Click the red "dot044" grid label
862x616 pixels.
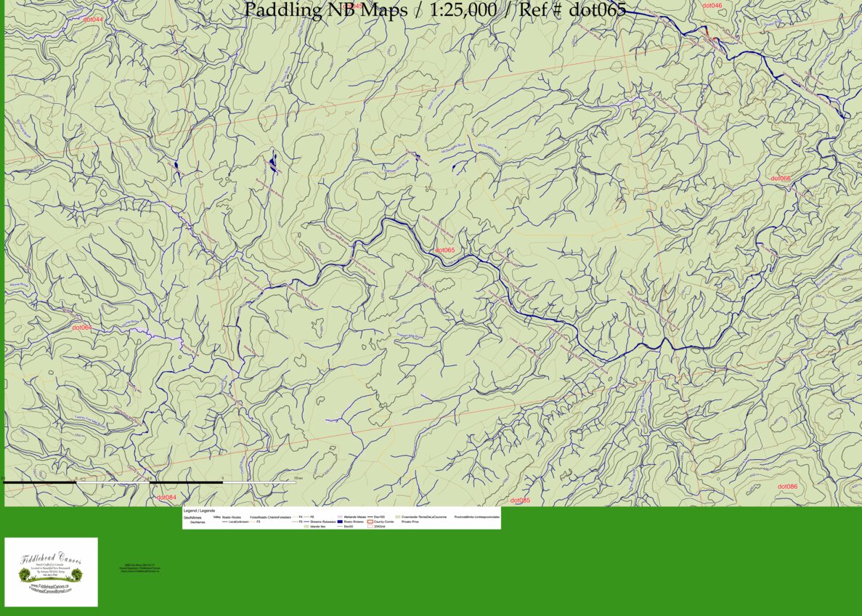coord(93,20)
